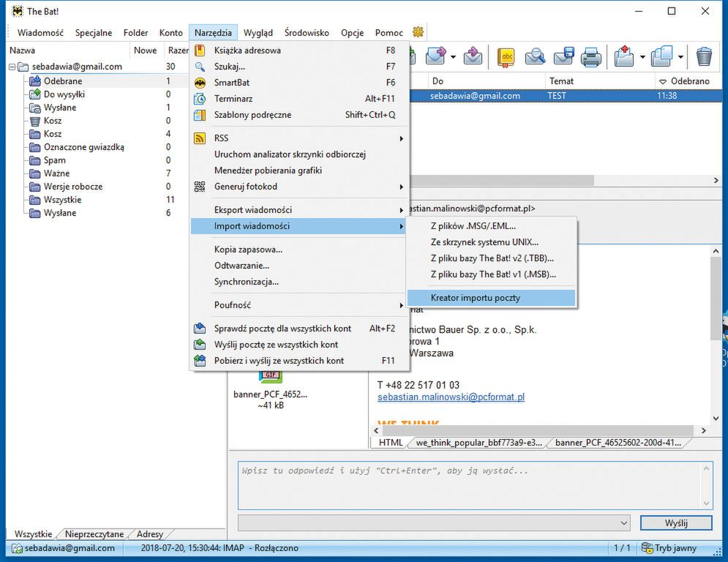Click the Odebrane inbox folder icon

35,80
